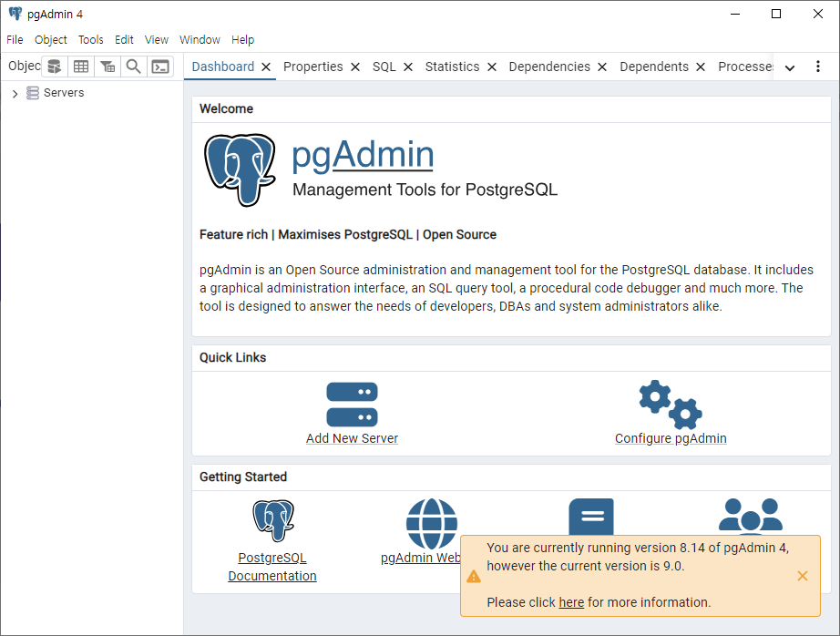Open the Edit menu
The height and width of the screenshot is (636, 840).
click(x=124, y=40)
